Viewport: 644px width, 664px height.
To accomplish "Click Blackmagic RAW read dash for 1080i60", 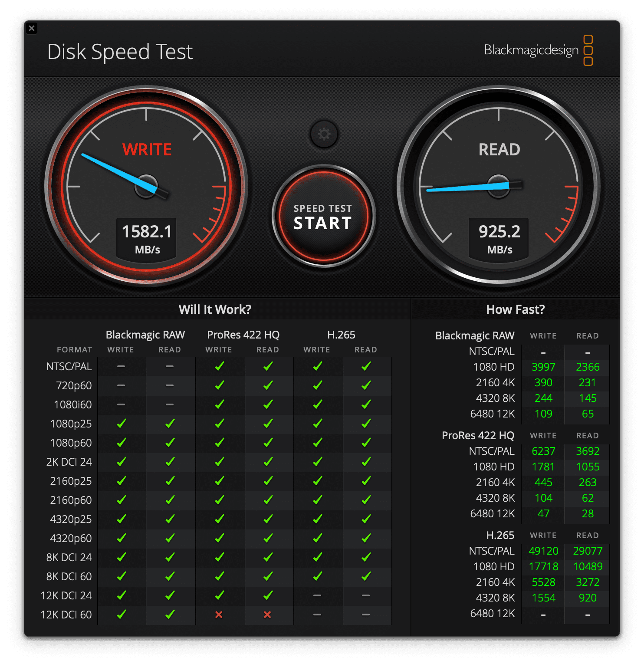I will (170, 404).
